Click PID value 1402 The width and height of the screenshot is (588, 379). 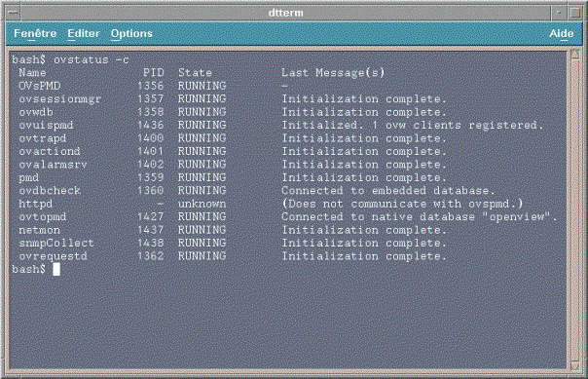[x=150, y=165]
